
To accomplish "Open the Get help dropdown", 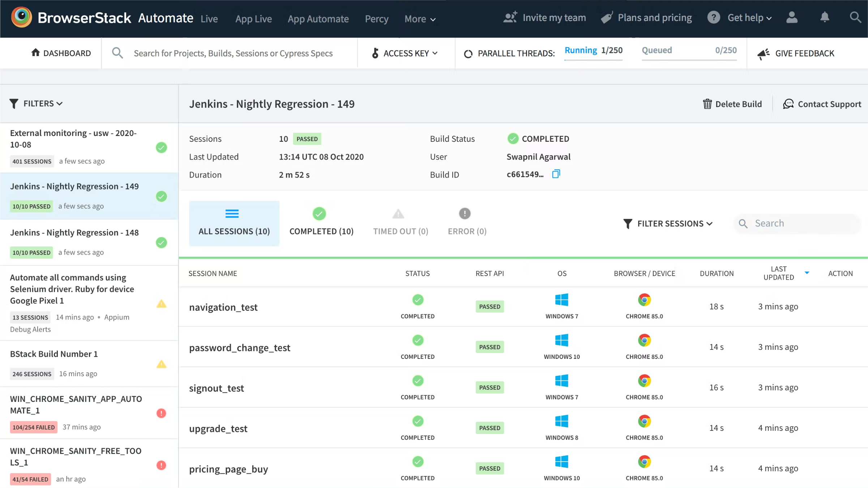I will (x=749, y=18).
